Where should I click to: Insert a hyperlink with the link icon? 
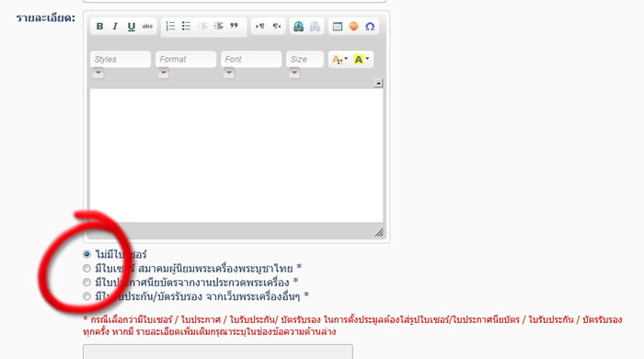pos(299,27)
